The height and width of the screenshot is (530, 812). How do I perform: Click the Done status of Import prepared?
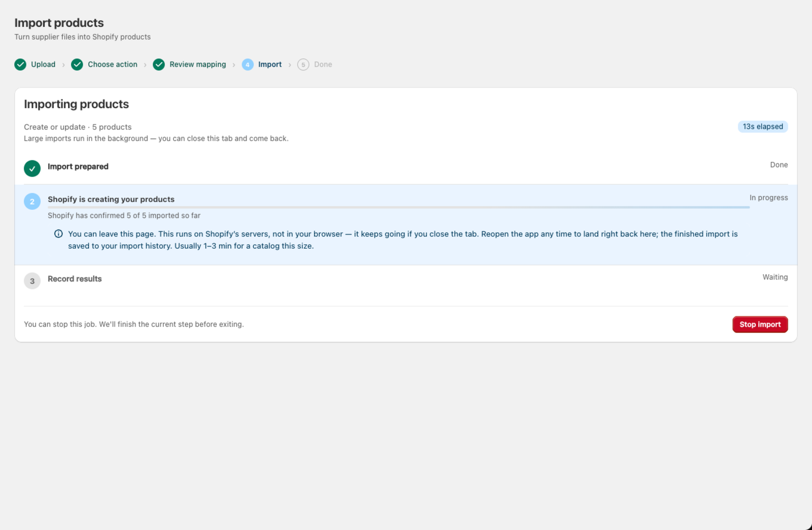coord(779,165)
